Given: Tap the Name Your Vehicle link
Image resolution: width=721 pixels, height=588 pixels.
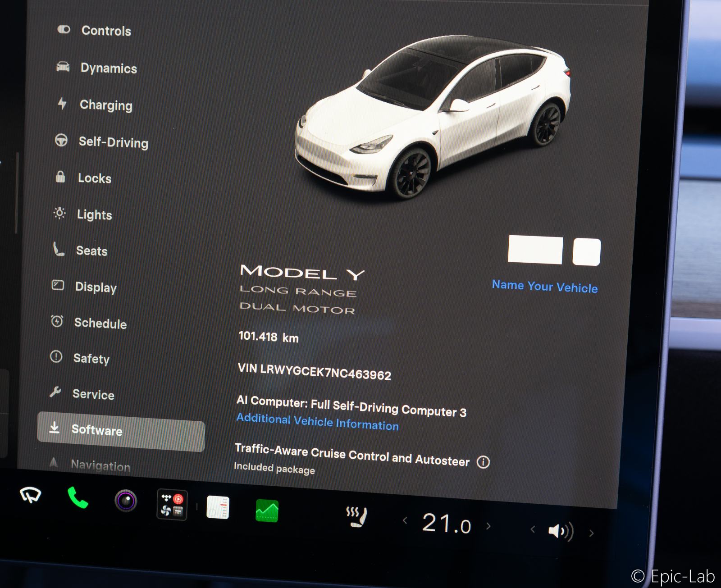Looking at the screenshot, I should point(545,287).
